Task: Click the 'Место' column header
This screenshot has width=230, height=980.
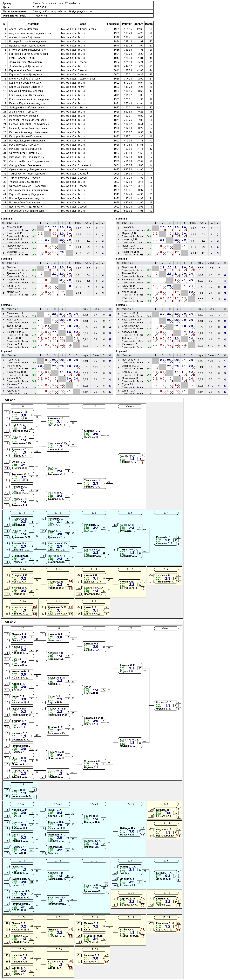Action: coord(149,24)
